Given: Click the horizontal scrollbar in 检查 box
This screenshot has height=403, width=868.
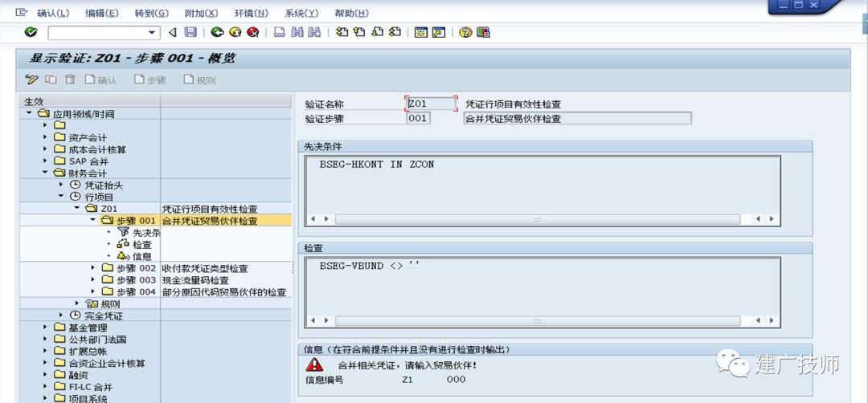Looking at the screenshot, I should click(537, 320).
